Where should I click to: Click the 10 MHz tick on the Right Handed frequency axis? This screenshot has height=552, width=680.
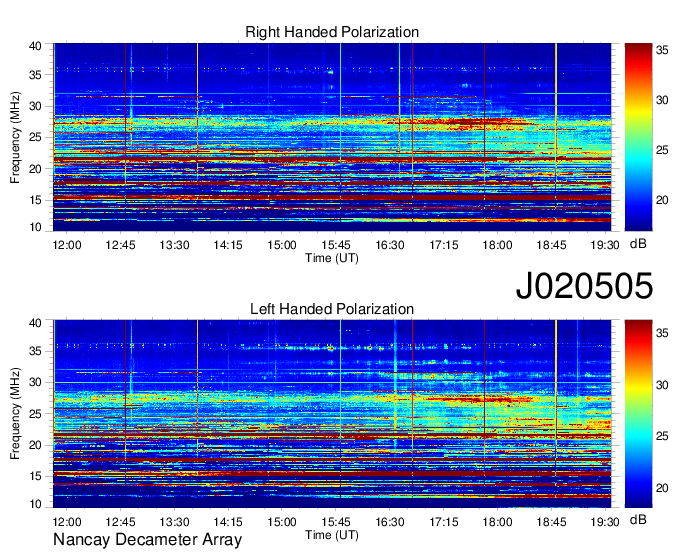coord(35,227)
